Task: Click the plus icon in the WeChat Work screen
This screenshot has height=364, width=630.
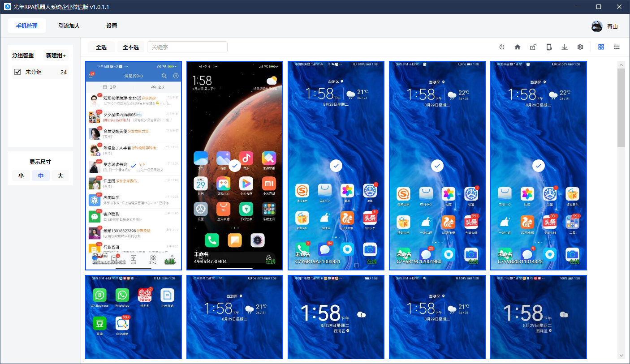Action: pos(176,76)
